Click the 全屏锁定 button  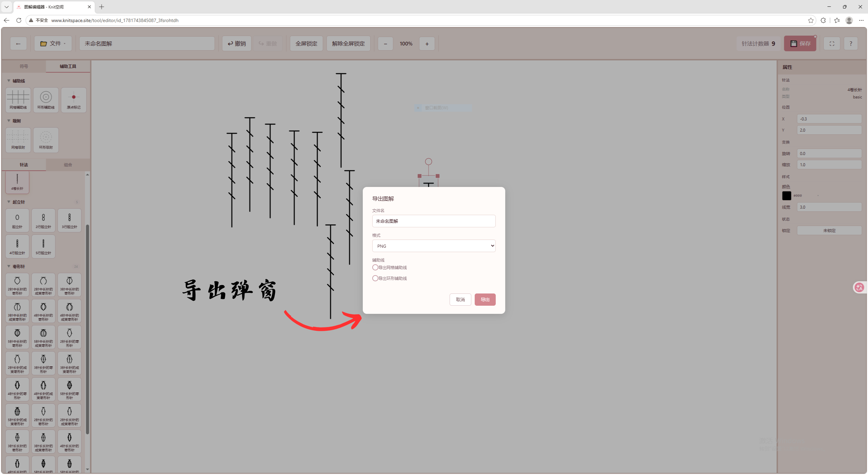[x=306, y=43]
